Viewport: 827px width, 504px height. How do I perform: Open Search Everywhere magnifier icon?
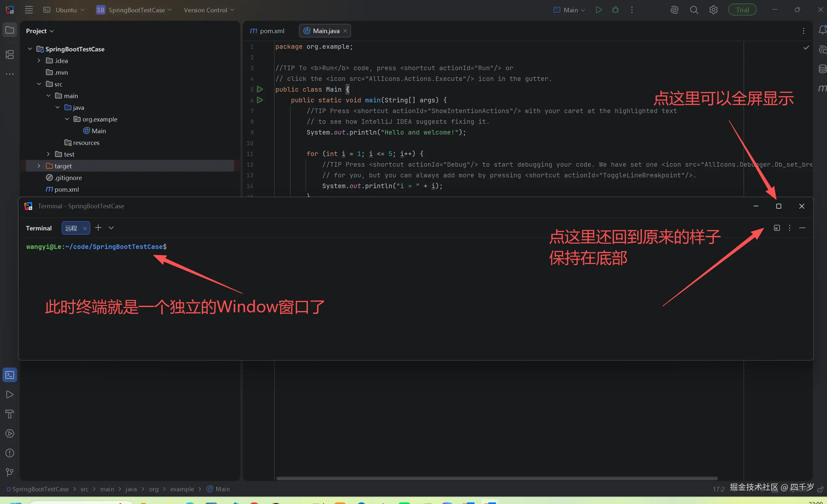point(694,10)
